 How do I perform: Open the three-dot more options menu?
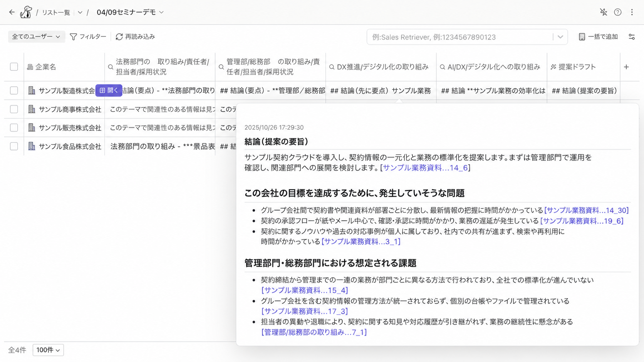[632, 12]
